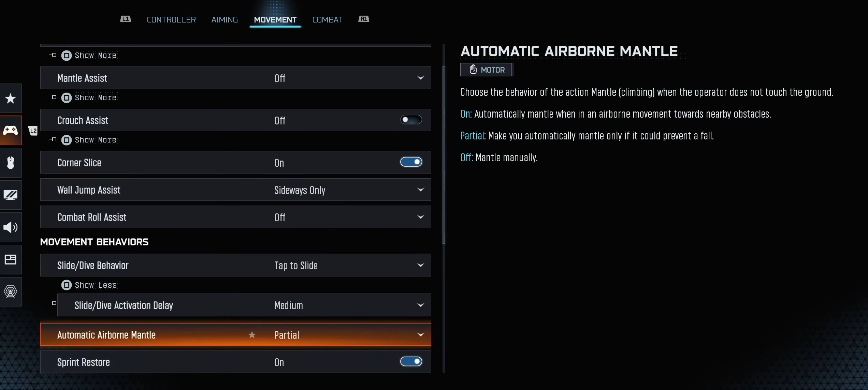Open the favorites settings star icon
868x390 pixels.
click(10, 98)
